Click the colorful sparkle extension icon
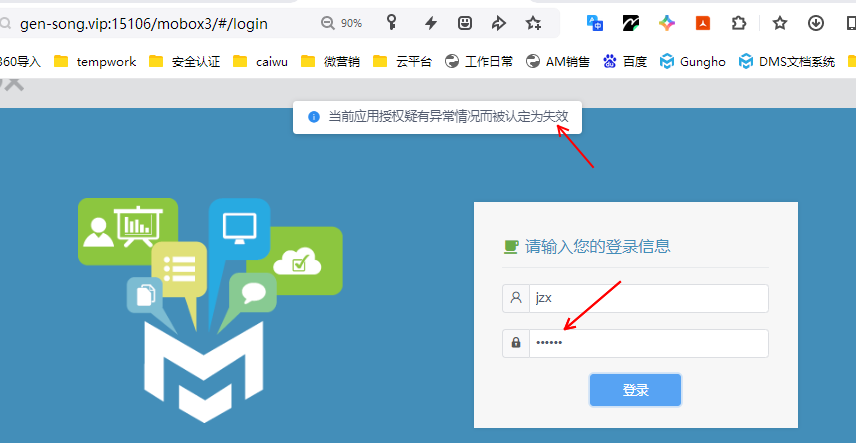 [x=667, y=23]
